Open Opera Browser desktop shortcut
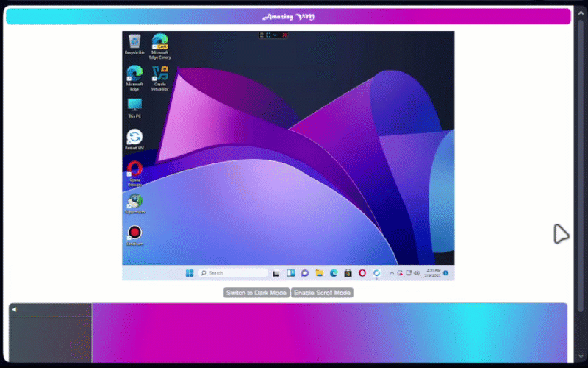This screenshot has height=368, width=588. click(x=135, y=171)
